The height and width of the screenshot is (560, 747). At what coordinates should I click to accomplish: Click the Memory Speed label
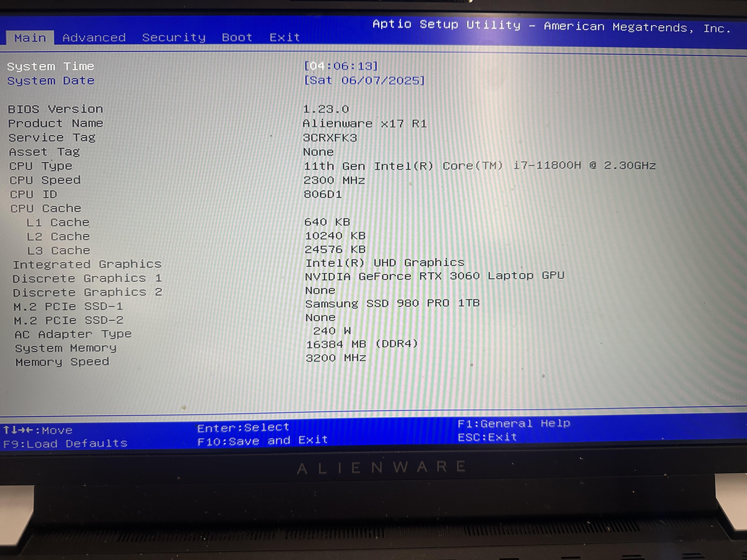(62, 362)
